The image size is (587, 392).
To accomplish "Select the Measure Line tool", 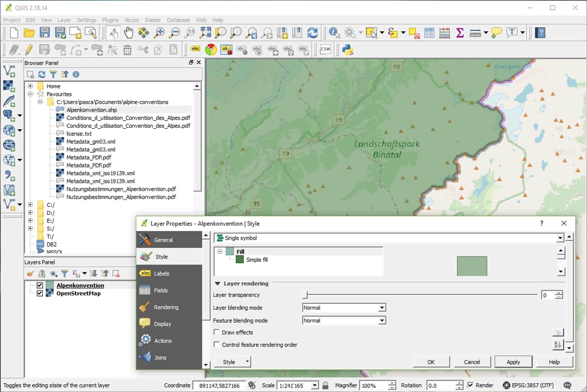I will [x=476, y=32].
